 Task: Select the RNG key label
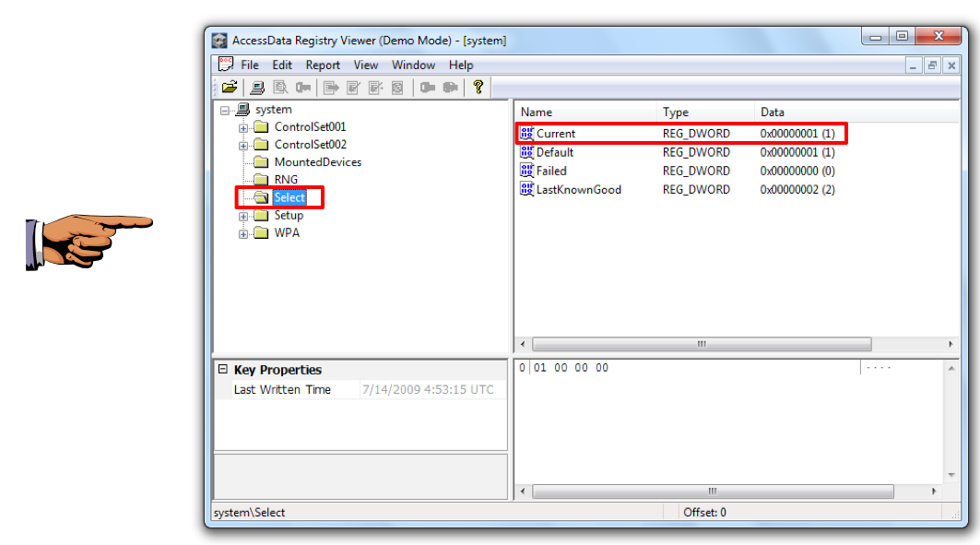click(x=286, y=180)
